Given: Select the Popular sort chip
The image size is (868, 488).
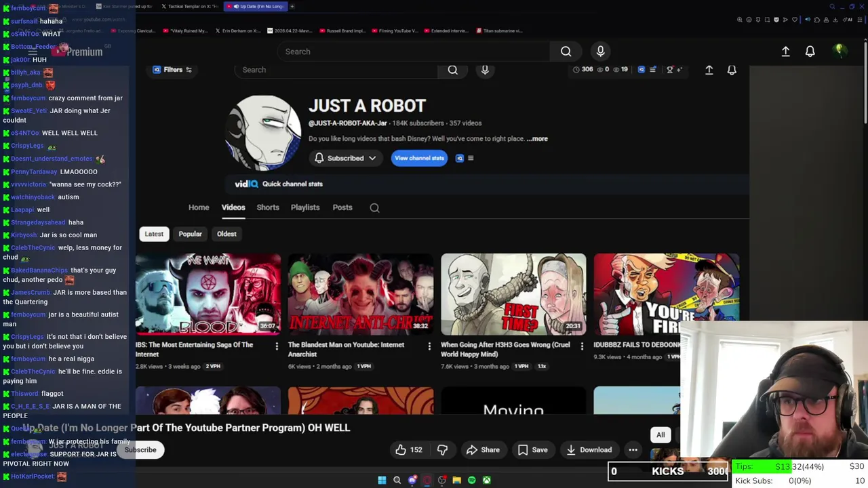Looking at the screenshot, I should (190, 234).
